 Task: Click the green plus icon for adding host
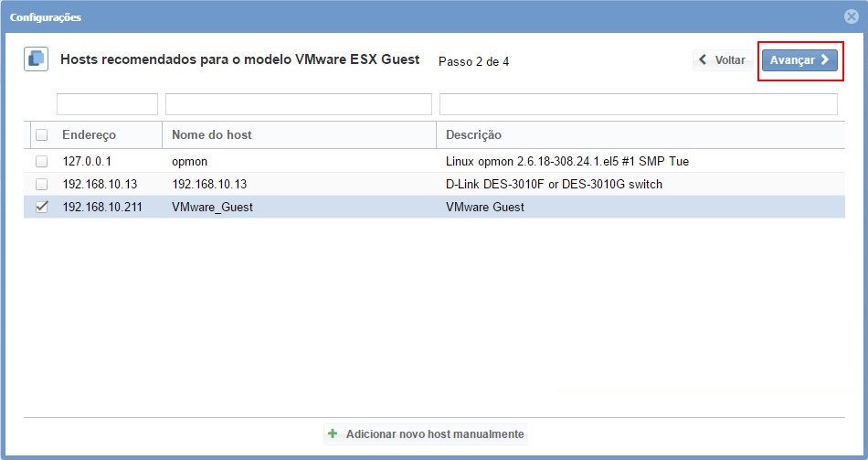pos(333,433)
